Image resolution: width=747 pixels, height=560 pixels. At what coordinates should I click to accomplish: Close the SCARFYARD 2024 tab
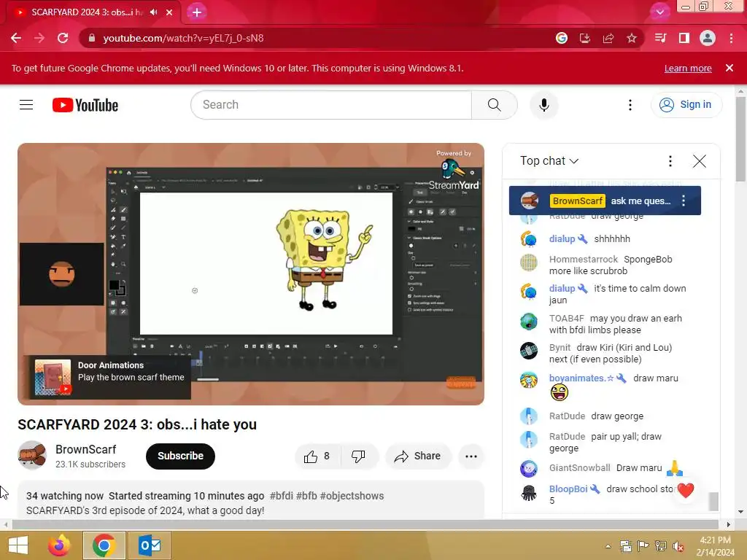click(169, 12)
